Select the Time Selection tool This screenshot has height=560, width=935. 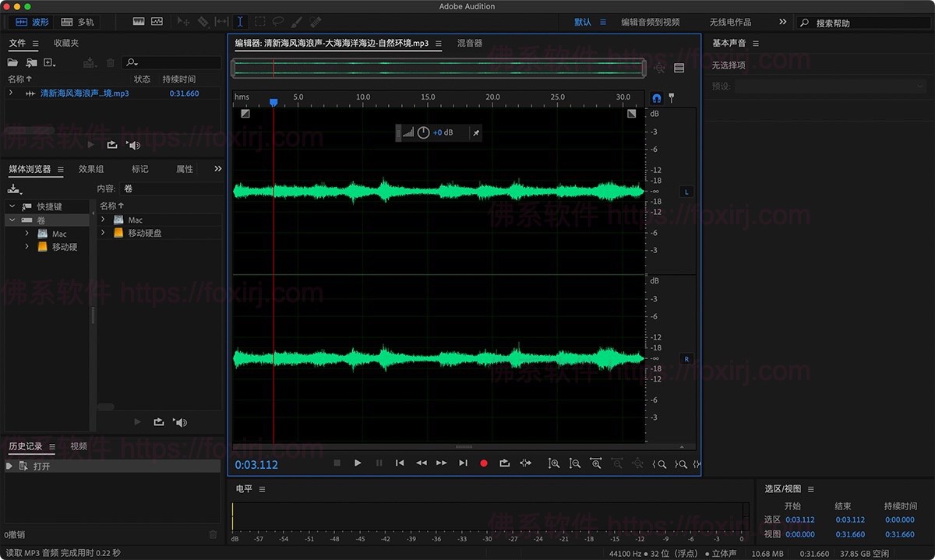click(239, 21)
